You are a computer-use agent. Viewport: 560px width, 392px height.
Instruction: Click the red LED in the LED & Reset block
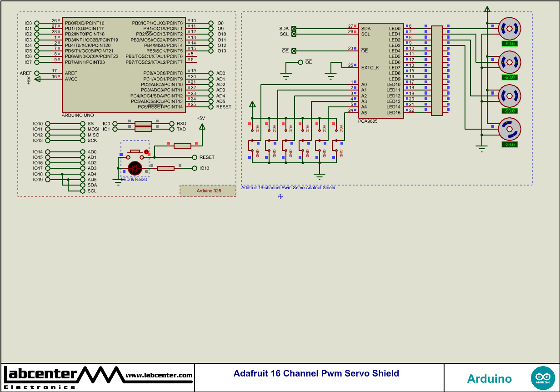click(135, 168)
